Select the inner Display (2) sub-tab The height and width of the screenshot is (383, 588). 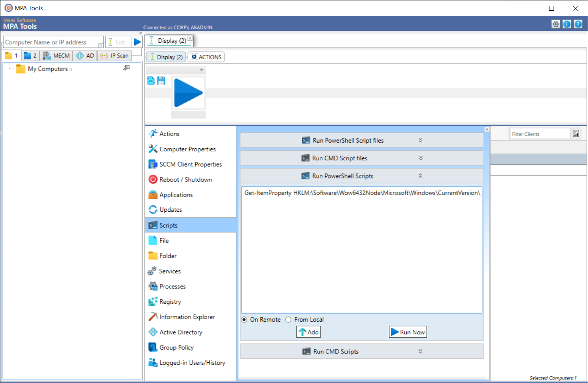166,57
